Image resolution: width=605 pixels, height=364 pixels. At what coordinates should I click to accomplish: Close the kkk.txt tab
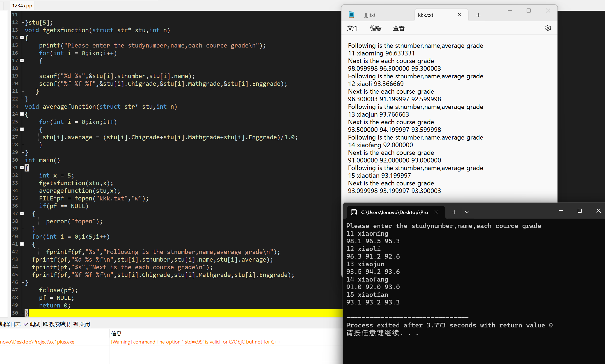(x=459, y=15)
